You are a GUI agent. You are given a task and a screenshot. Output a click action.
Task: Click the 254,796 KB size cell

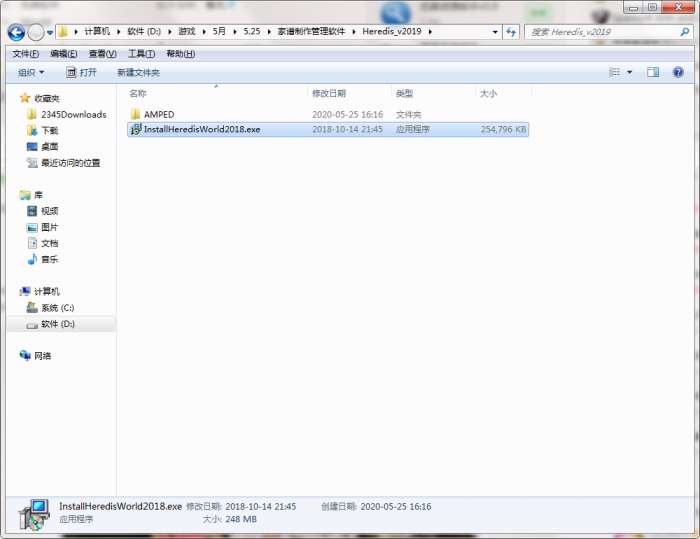[x=503, y=130]
